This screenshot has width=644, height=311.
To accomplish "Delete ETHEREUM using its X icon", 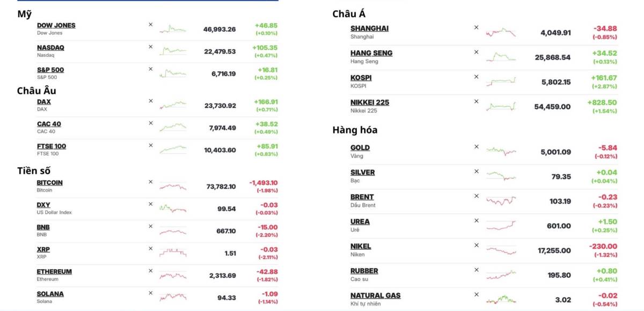I will coord(150,271).
